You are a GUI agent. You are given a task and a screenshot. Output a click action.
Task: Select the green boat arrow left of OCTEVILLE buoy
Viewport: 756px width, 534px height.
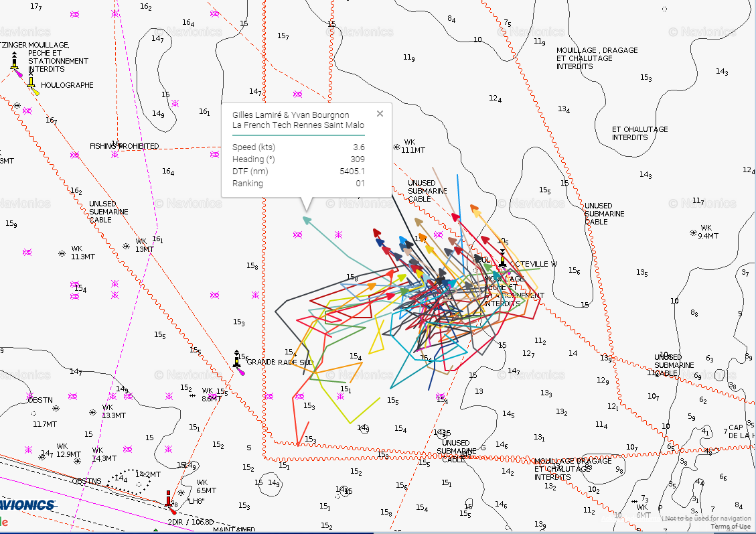(487, 267)
